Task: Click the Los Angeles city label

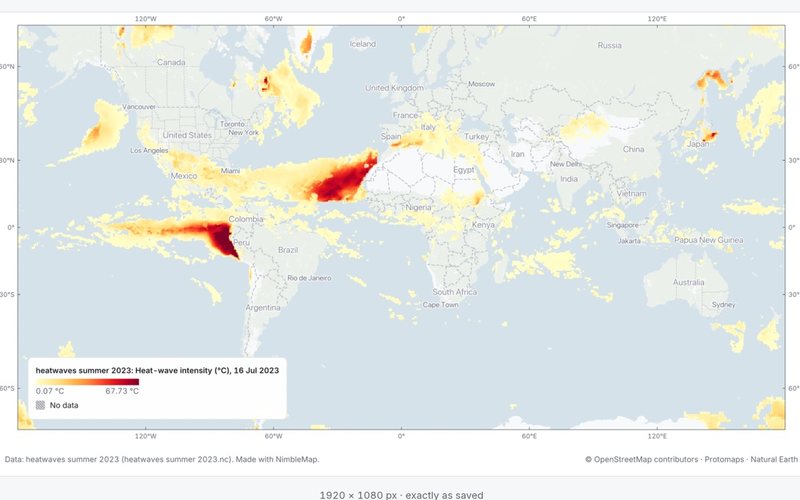Action: (149, 151)
